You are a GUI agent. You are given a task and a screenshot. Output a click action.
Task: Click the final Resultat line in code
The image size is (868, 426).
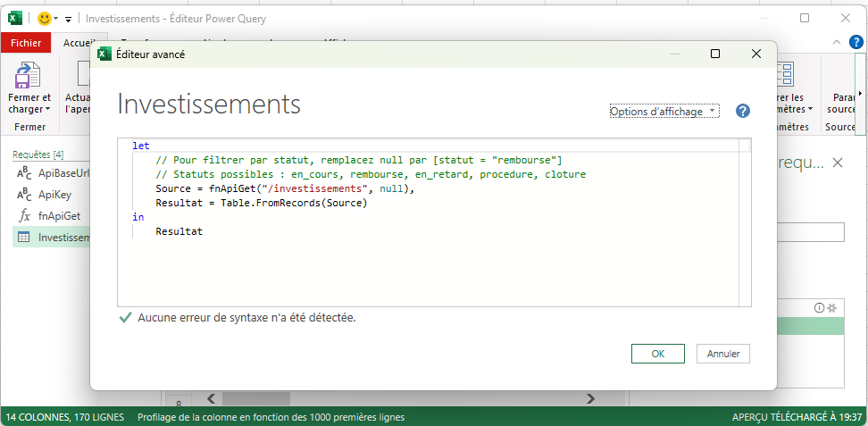click(x=179, y=231)
